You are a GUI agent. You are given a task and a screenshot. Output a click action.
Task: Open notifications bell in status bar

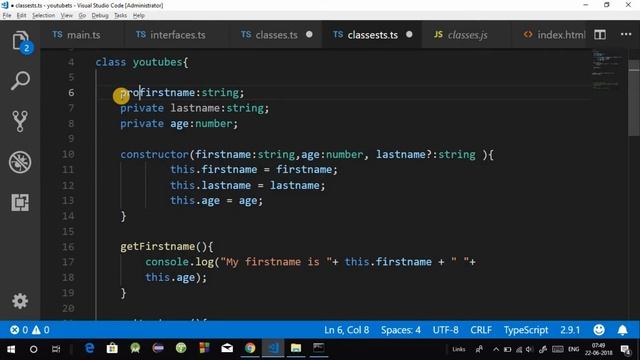(x=622, y=330)
